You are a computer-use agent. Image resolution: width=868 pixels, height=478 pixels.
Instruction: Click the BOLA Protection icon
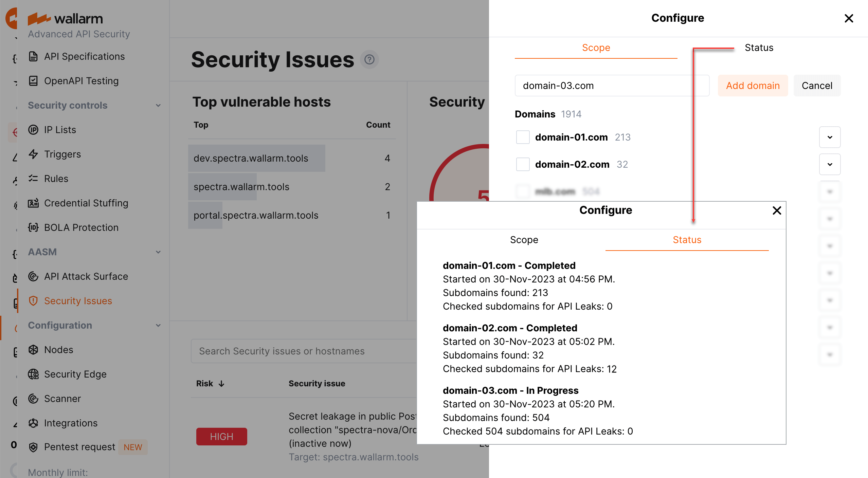[x=33, y=227]
